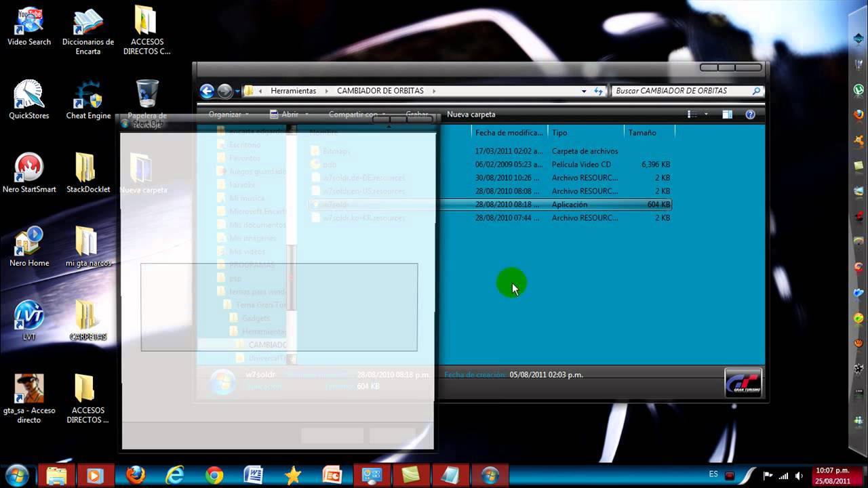Select the CARPETAS desktop folder

point(88,320)
